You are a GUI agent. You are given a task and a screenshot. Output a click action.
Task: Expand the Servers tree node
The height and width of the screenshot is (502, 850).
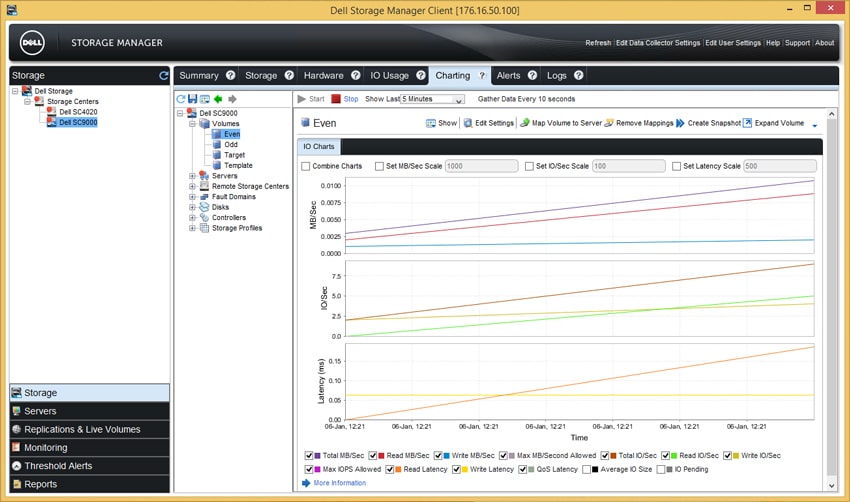click(x=192, y=176)
